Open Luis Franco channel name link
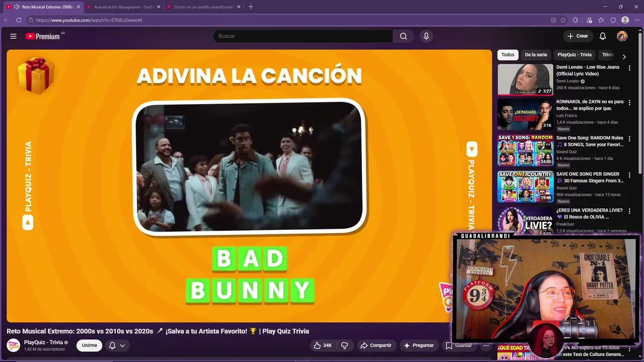 567,116
